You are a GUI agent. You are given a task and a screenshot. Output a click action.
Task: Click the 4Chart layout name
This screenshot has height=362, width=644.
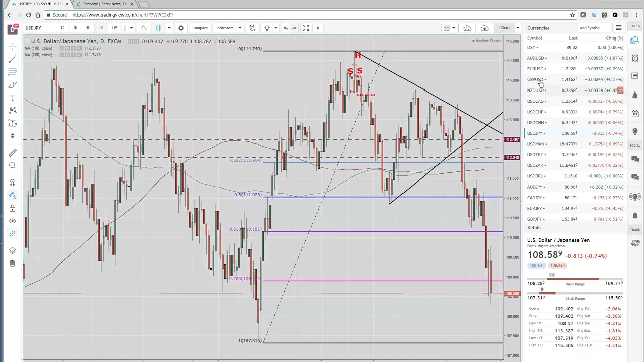(x=504, y=28)
